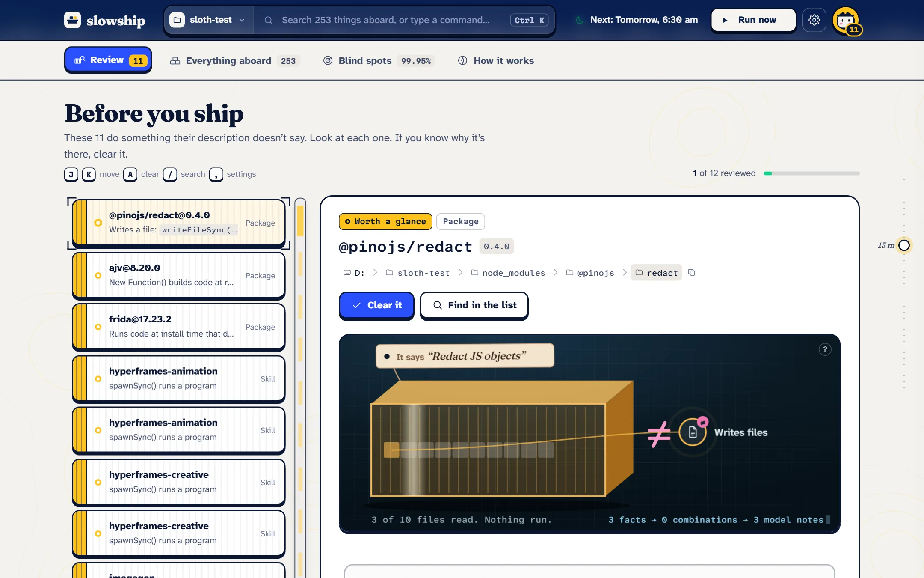Viewport: 924px width, 578px height.
Task: Click the moon icon beside the schedule
Action: pos(580,20)
